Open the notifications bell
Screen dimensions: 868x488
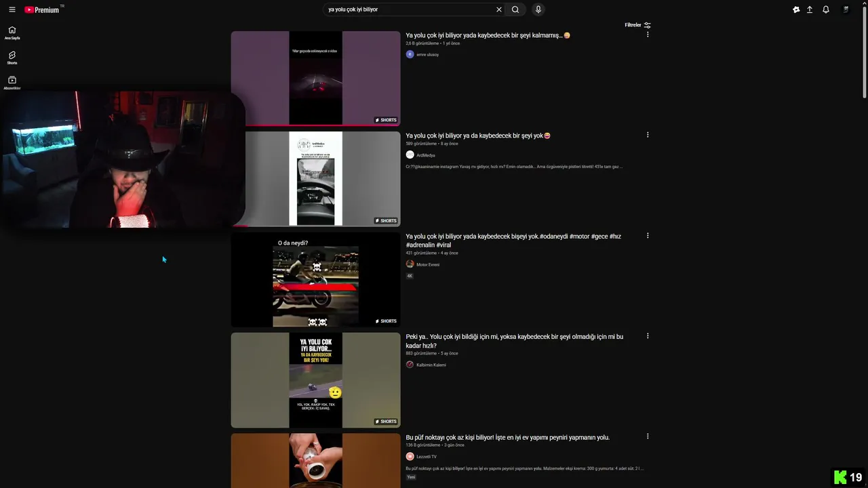(x=826, y=9)
